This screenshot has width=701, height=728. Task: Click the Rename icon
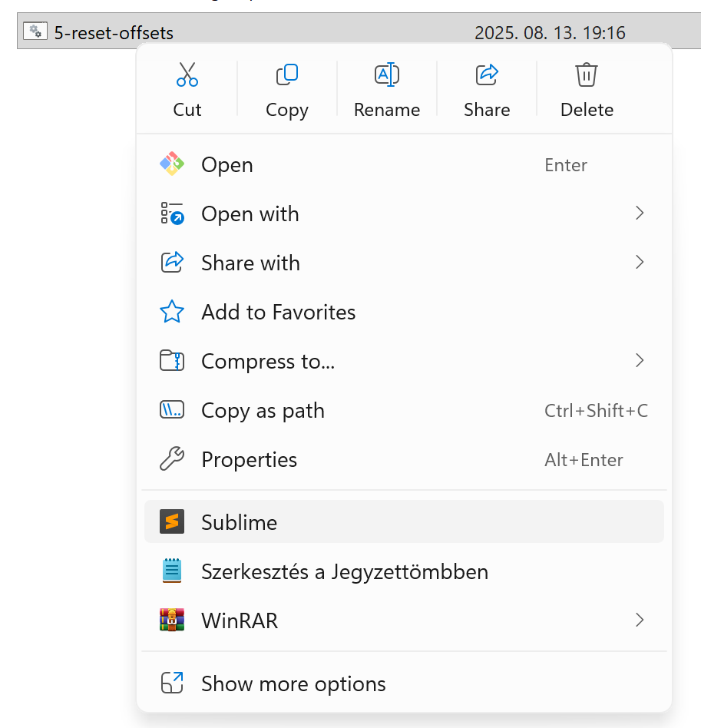click(386, 75)
